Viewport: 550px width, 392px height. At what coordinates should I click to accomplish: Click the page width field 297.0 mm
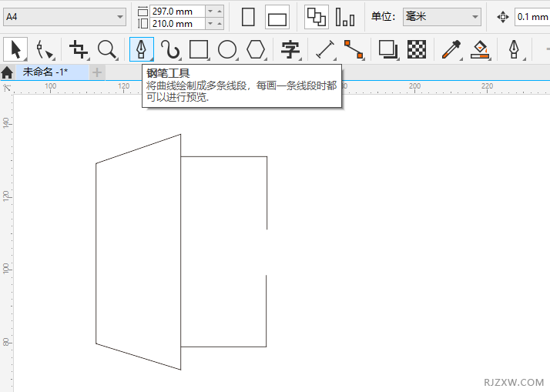click(177, 12)
